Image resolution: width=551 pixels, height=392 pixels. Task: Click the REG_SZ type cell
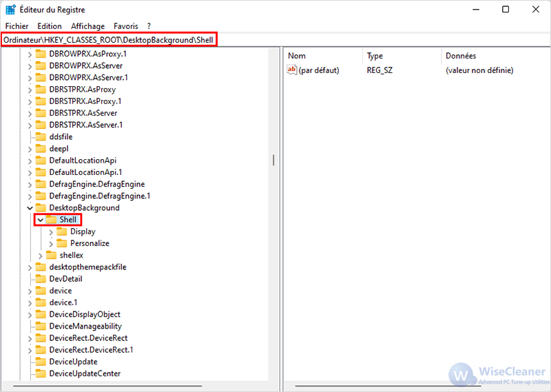[380, 70]
